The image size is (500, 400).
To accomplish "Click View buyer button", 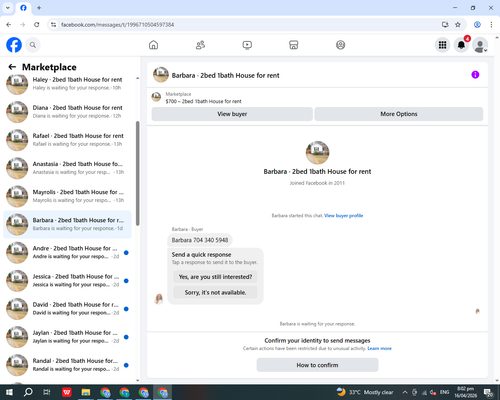I will point(232,114).
